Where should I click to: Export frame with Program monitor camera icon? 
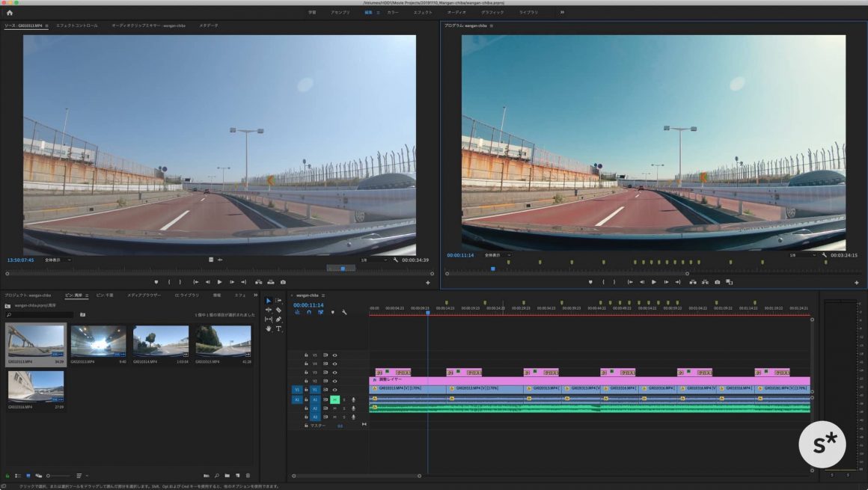[x=717, y=282]
